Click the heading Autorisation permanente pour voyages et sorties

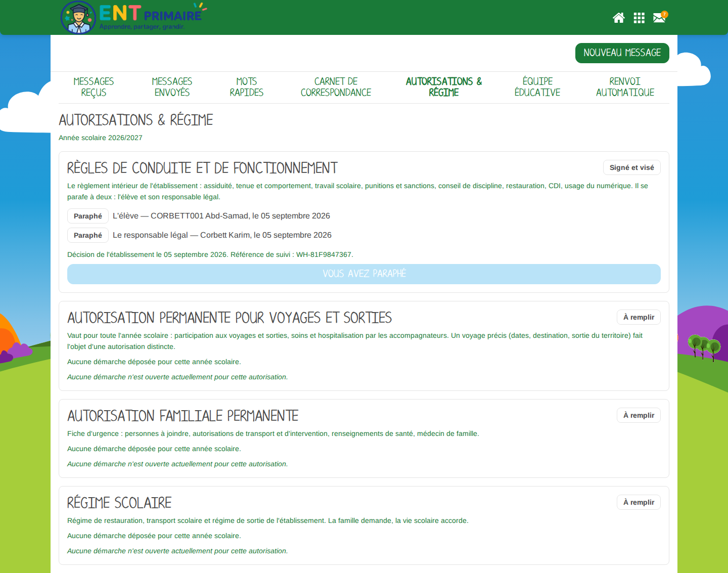point(230,318)
